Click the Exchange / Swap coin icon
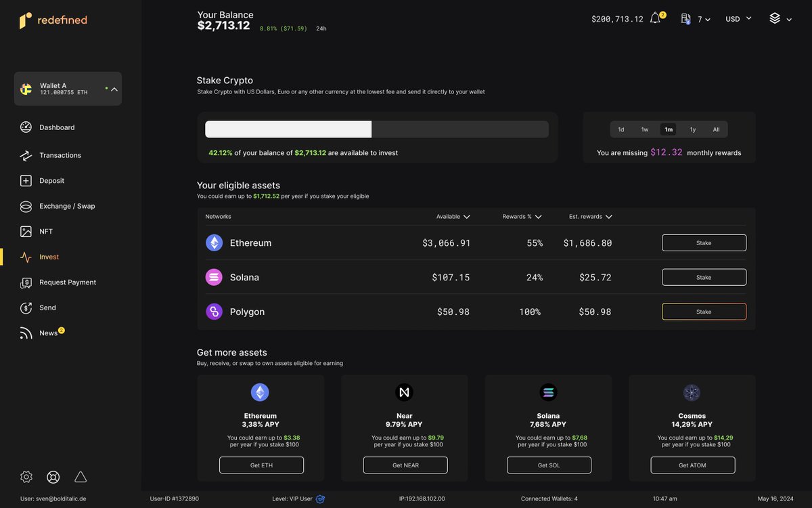812x508 pixels. tap(26, 206)
